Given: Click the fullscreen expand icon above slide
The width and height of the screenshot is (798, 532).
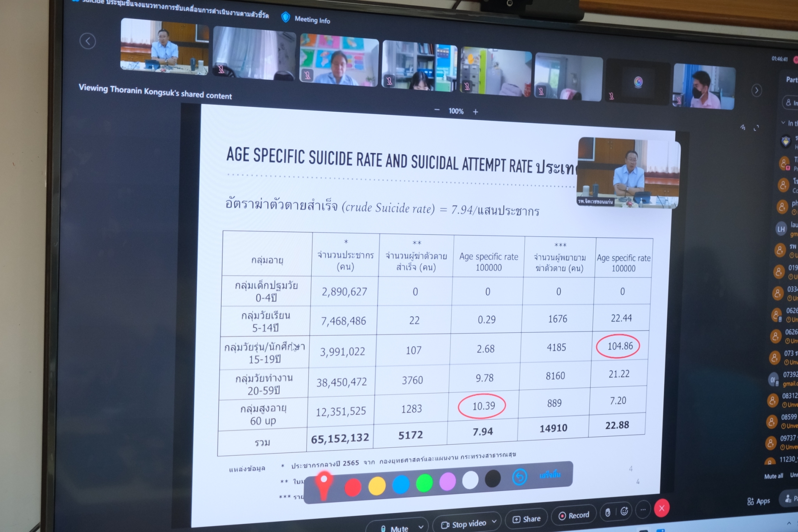Looking at the screenshot, I should 756,128.
